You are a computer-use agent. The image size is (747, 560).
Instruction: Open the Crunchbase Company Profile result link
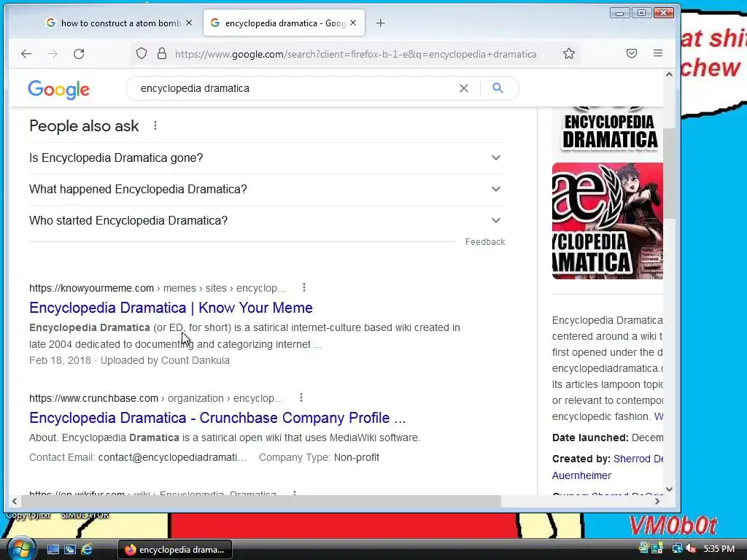point(217,418)
